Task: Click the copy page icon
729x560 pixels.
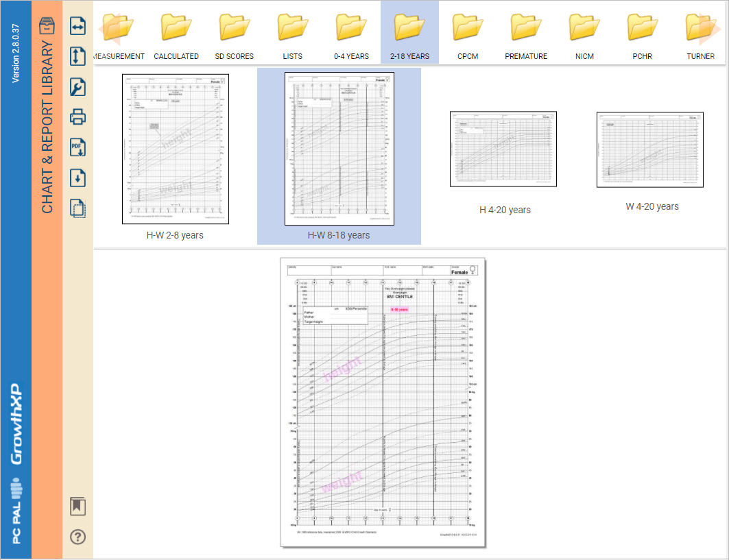Action: point(77,208)
